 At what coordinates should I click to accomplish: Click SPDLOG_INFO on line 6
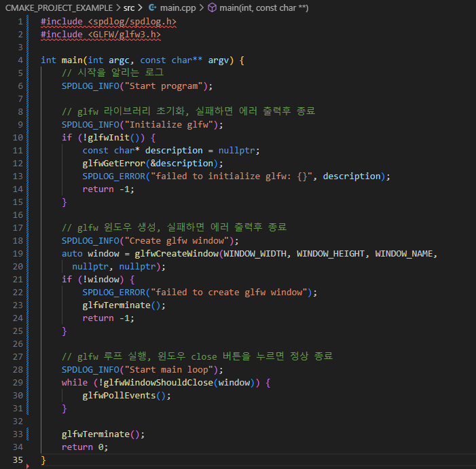pos(90,86)
